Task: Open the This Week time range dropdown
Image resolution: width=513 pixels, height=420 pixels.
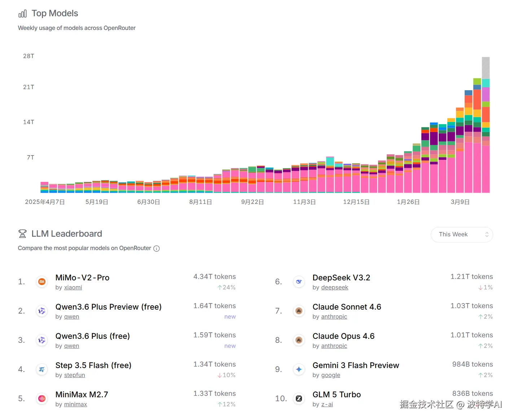Action: point(462,235)
